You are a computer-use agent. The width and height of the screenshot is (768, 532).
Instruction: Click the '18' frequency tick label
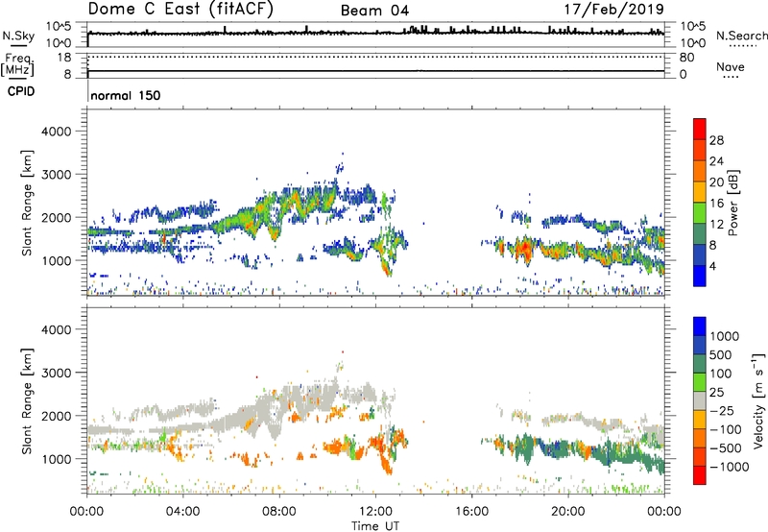[x=64, y=58]
